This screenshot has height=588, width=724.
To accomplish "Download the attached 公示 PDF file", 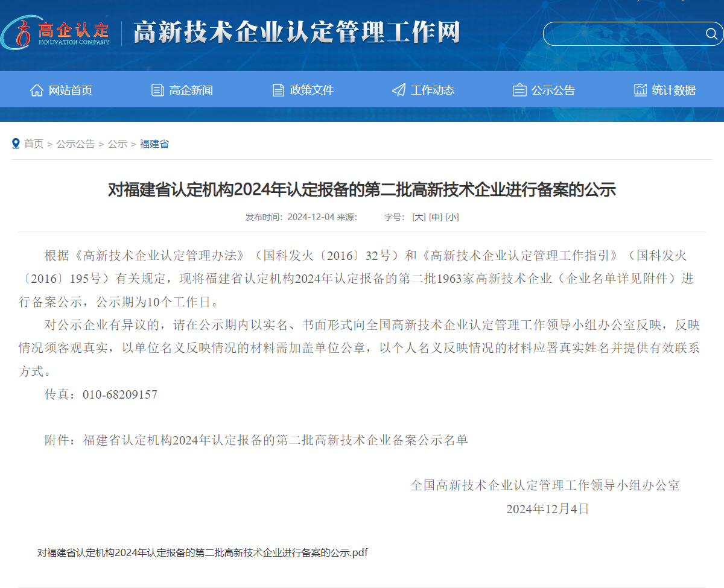I will [202, 552].
